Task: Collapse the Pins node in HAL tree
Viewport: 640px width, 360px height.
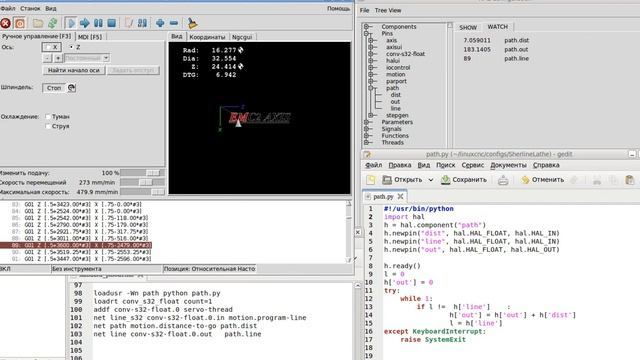Action: 366,33
